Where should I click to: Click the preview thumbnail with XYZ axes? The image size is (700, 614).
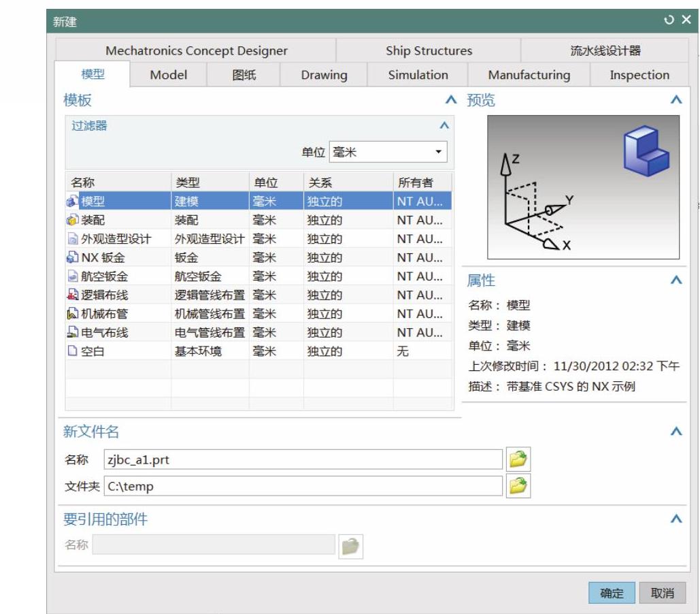pyautogui.click(x=583, y=187)
